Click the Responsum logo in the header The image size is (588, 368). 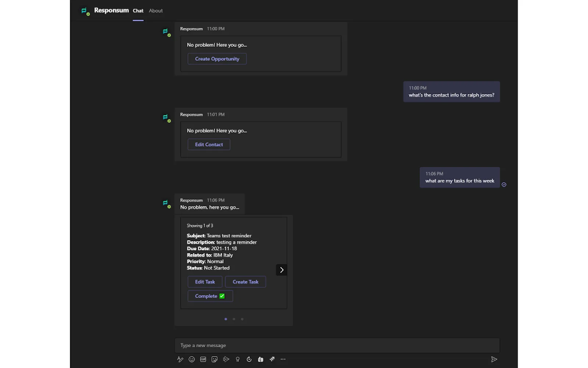coord(85,11)
